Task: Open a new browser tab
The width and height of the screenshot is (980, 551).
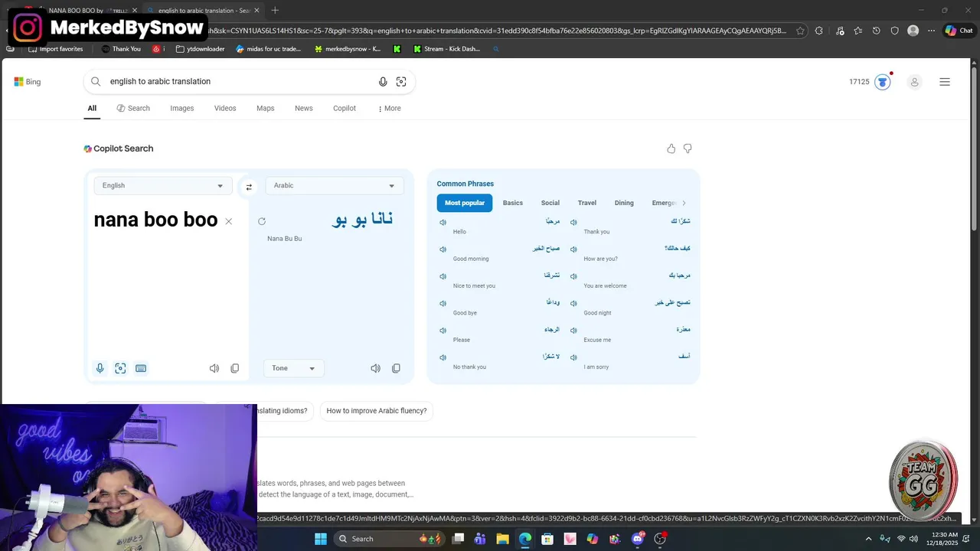Action: 275,10
